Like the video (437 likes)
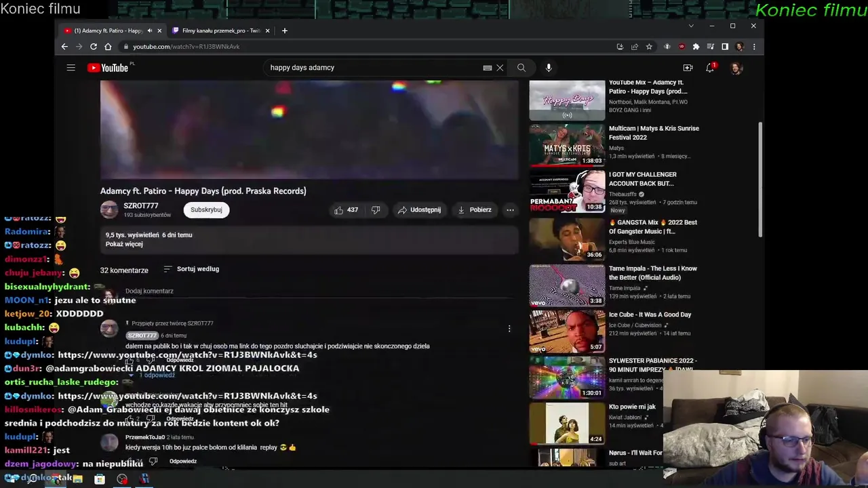The width and height of the screenshot is (868, 488). pos(346,210)
